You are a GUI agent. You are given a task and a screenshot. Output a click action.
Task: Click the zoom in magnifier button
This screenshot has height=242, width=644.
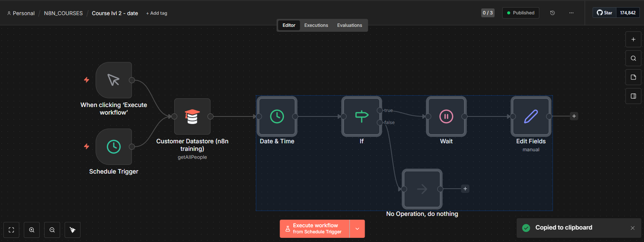click(32, 230)
